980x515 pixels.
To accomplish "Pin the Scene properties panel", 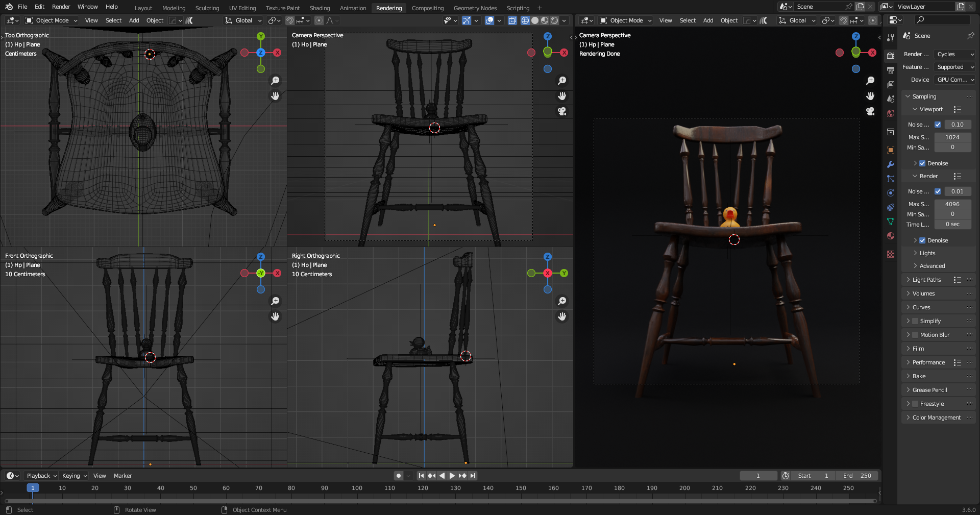I will (x=970, y=36).
